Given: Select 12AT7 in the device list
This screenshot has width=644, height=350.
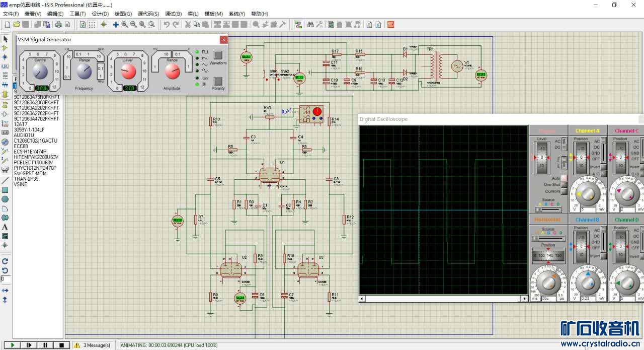Looking at the screenshot, I should (x=21, y=124).
